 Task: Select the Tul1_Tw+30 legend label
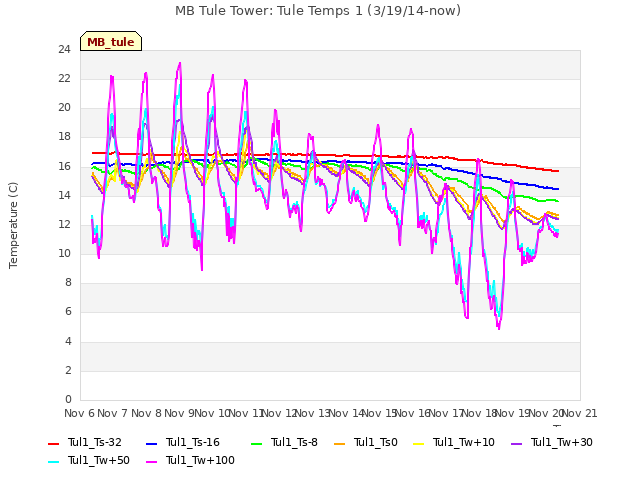click(x=562, y=442)
